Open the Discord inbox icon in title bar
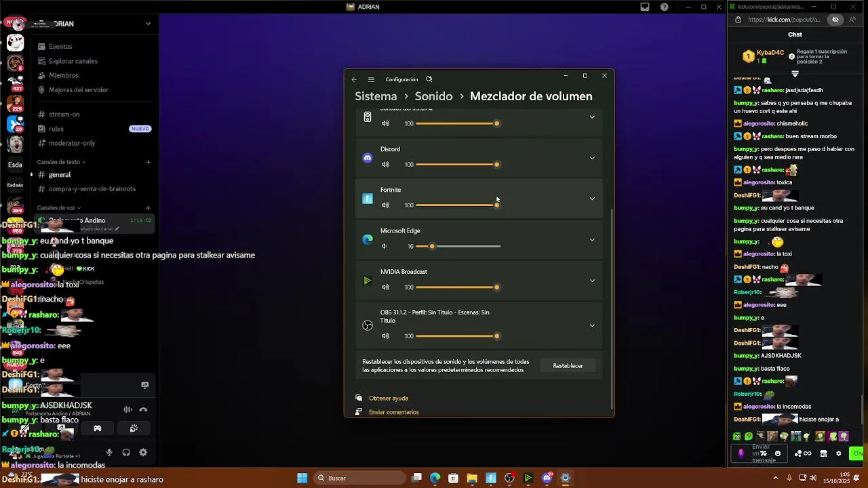The width and height of the screenshot is (868, 488). pos(645,7)
